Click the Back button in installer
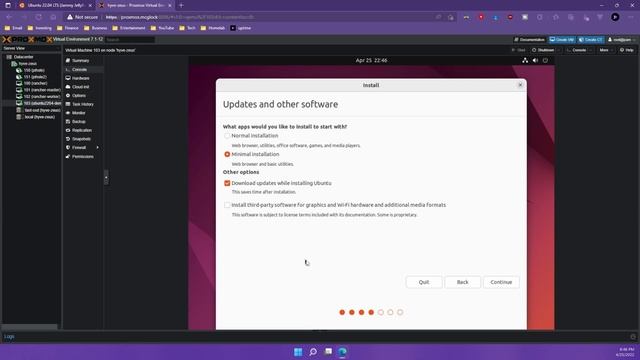Image resolution: width=640 pixels, height=360 pixels. (x=462, y=282)
